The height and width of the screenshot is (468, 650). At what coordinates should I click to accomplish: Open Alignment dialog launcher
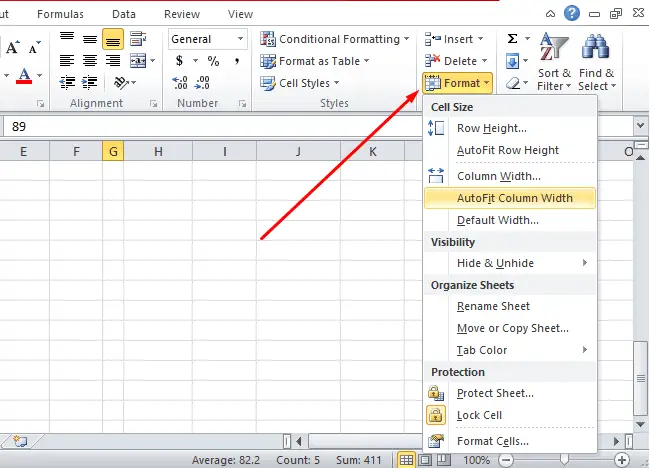[x=154, y=104]
